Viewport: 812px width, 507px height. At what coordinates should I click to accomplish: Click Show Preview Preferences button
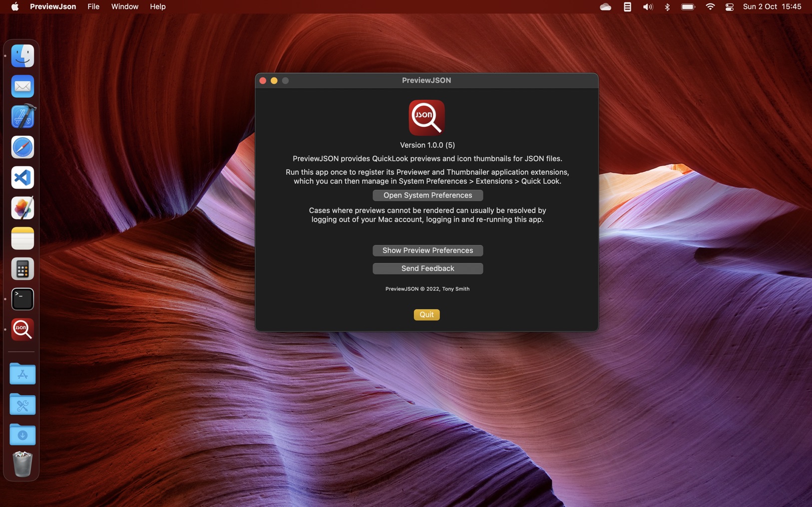(x=427, y=251)
